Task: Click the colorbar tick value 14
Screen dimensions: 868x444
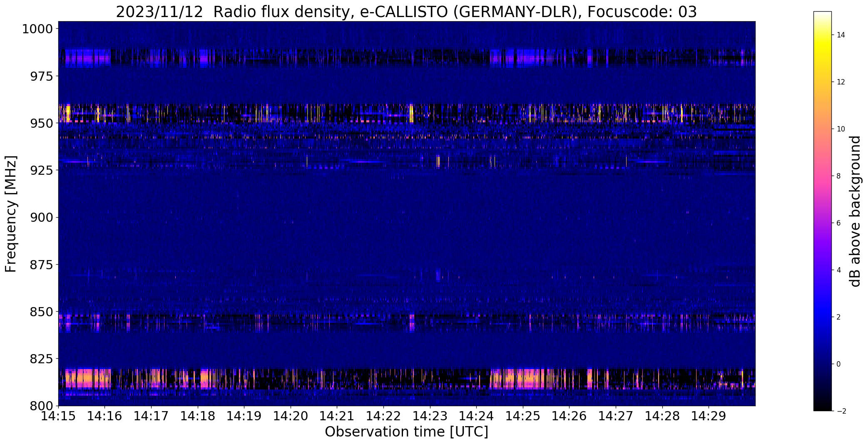Action: (x=841, y=35)
